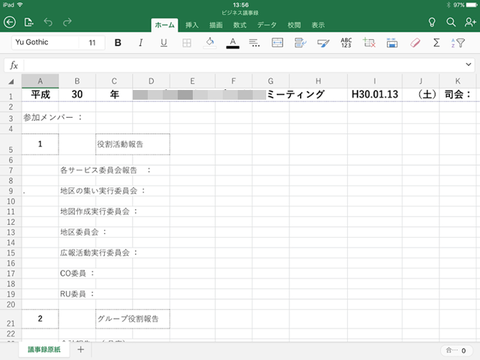Select the ミーティング cell
Screen dimensions: 480x360
point(296,95)
